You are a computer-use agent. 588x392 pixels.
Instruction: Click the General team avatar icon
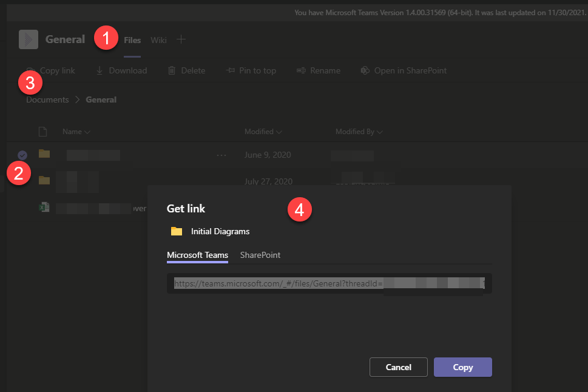(29, 39)
